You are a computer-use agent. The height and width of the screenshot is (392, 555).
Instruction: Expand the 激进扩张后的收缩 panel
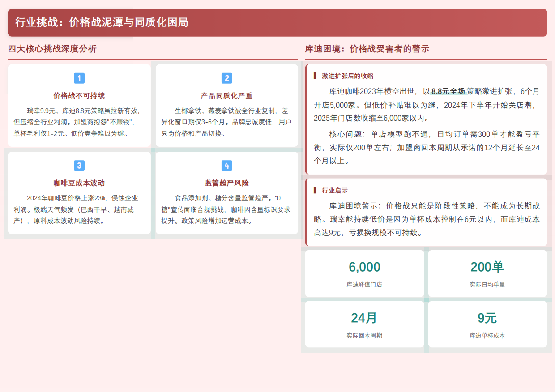pyautogui.click(x=427, y=119)
